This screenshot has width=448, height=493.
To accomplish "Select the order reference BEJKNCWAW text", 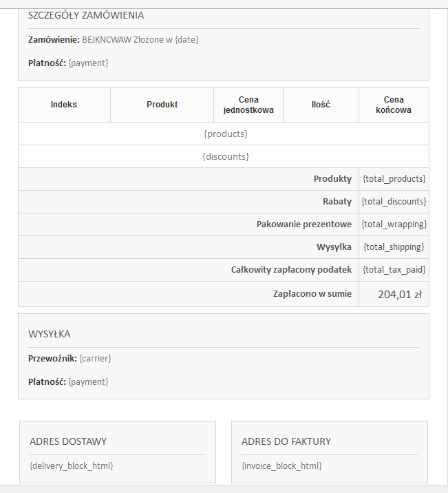I will [107, 40].
